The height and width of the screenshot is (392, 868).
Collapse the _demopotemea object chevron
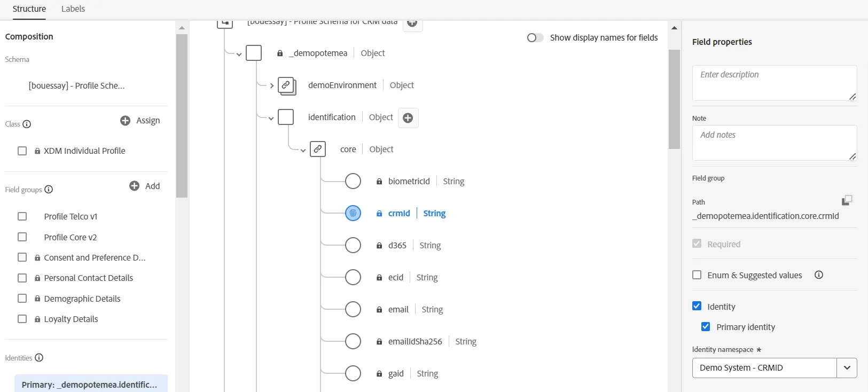coord(239,54)
